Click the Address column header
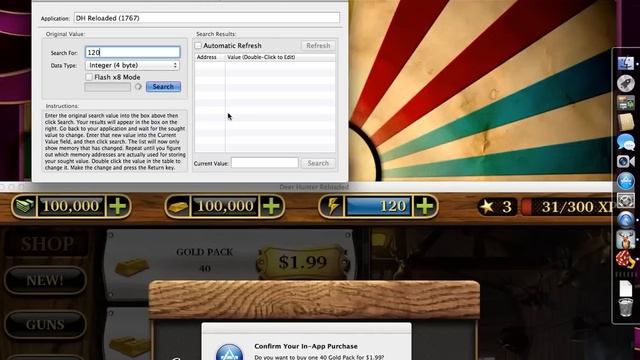640x360 pixels. tap(209, 57)
